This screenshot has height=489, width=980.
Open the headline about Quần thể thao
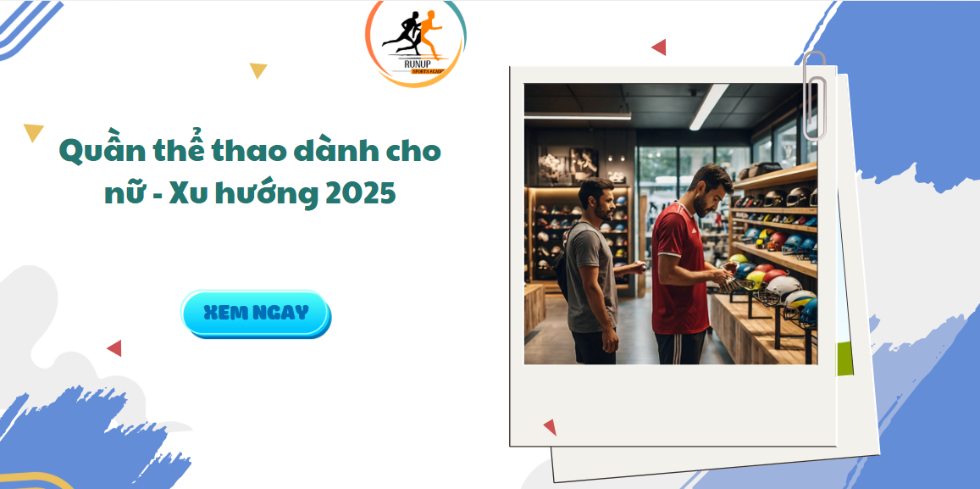(250, 173)
